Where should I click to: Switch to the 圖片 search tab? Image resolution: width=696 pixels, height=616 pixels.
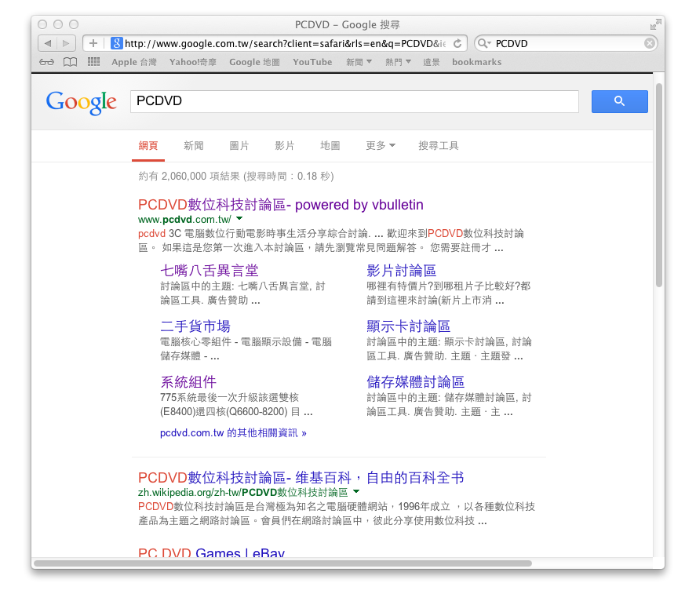pyautogui.click(x=239, y=146)
